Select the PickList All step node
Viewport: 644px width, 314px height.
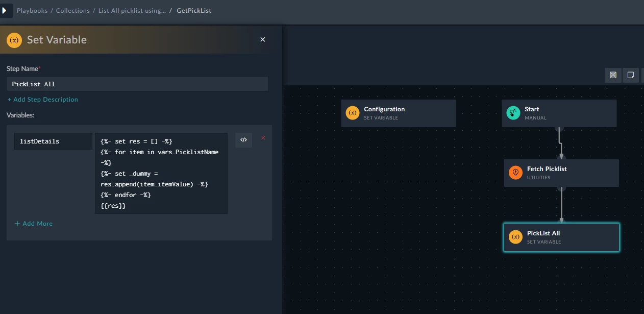tap(561, 237)
